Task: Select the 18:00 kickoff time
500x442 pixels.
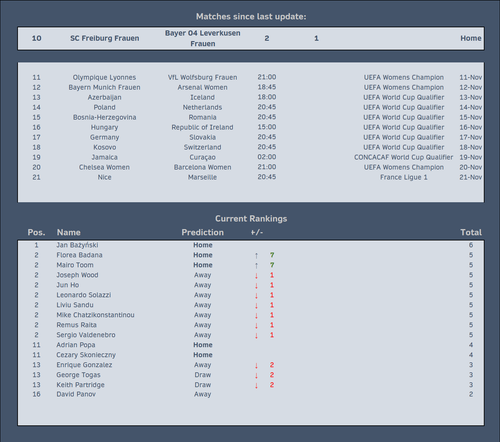Action: click(x=267, y=97)
